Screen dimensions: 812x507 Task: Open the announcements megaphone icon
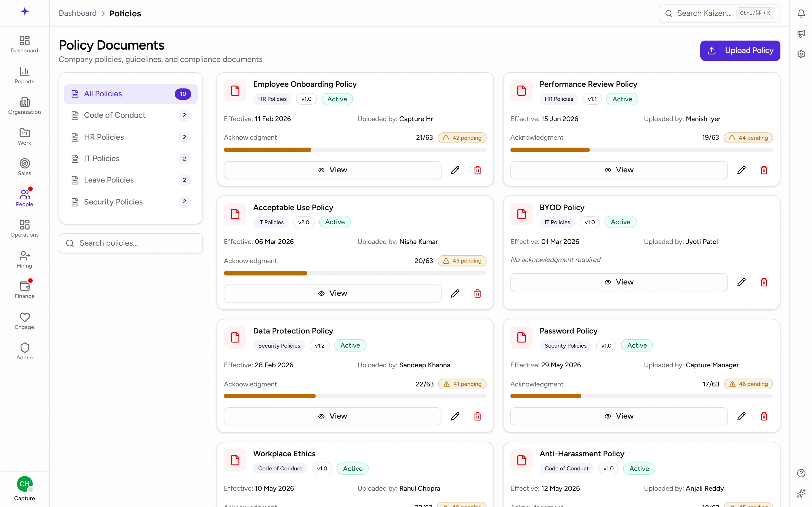click(801, 34)
